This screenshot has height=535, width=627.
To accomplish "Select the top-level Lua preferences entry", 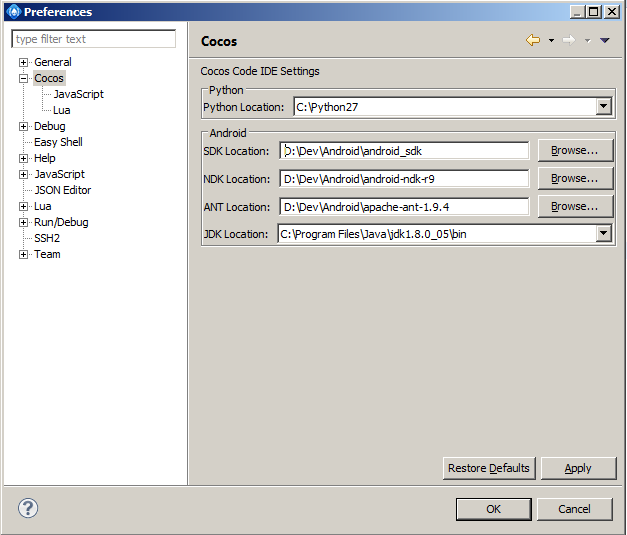I will click(x=42, y=206).
